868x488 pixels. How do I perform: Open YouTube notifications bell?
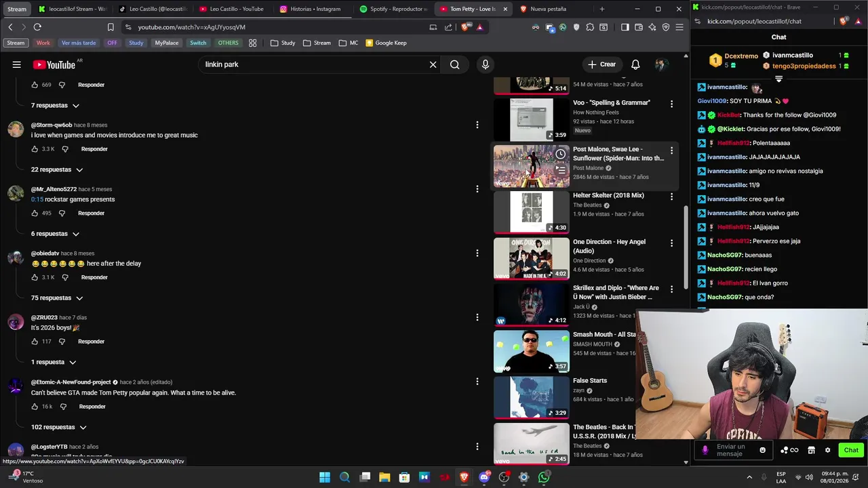(x=635, y=64)
